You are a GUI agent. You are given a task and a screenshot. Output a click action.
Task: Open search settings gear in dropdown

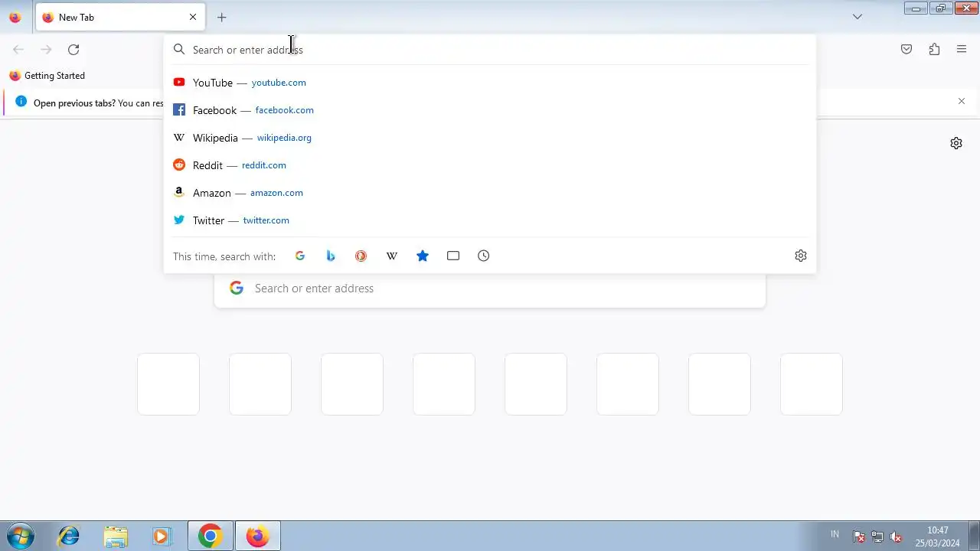pyautogui.click(x=801, y=256)
